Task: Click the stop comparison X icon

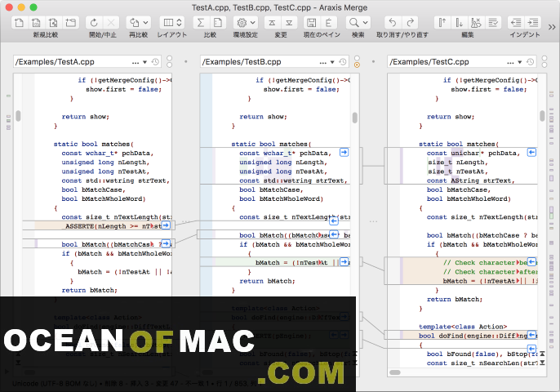Action: [x=111, y=23]
